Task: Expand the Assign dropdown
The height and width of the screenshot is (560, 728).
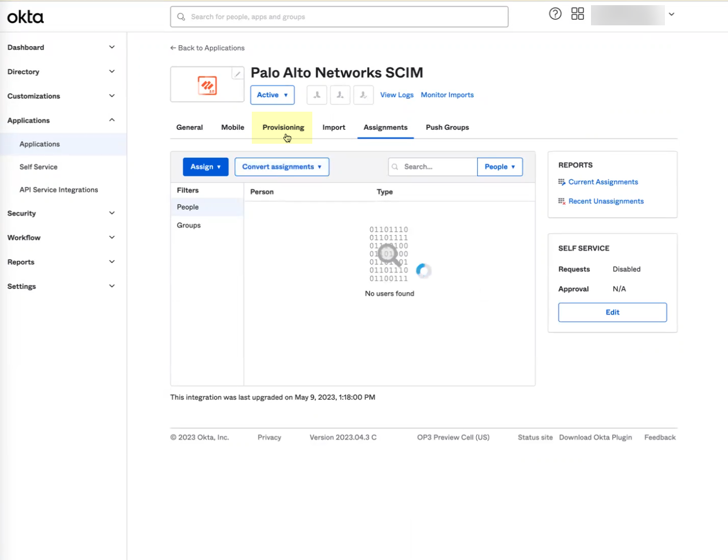Action: pos(205,167)
